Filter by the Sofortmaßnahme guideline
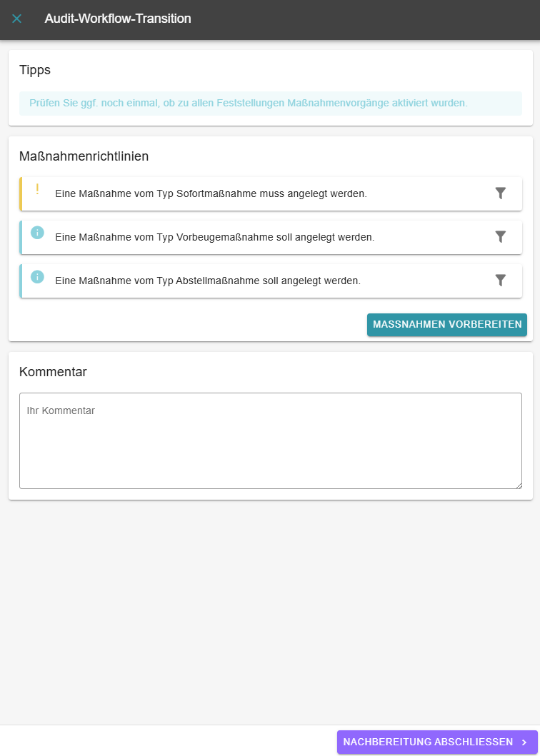 (x=501, y=193)
